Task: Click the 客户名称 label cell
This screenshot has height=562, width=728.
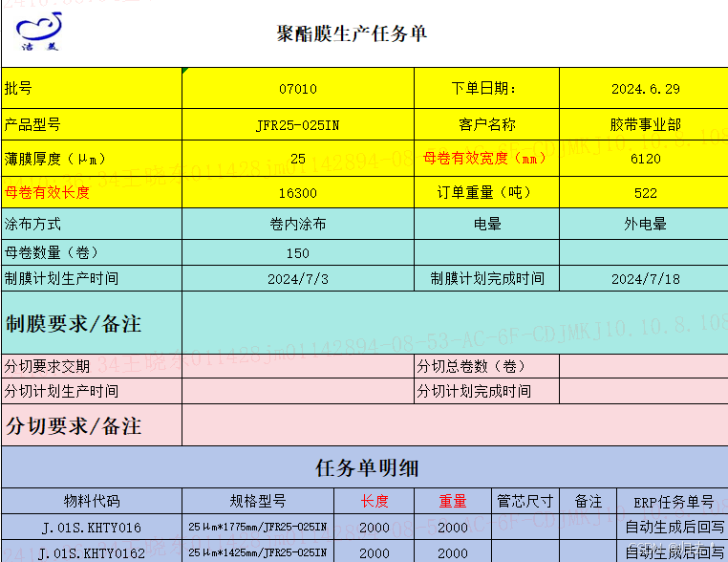Action: point(486,124)
